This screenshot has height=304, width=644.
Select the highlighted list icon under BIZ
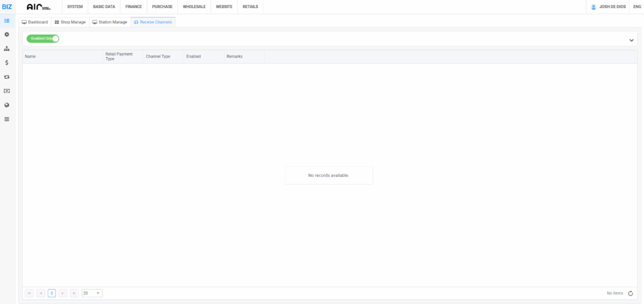point(6,21)
